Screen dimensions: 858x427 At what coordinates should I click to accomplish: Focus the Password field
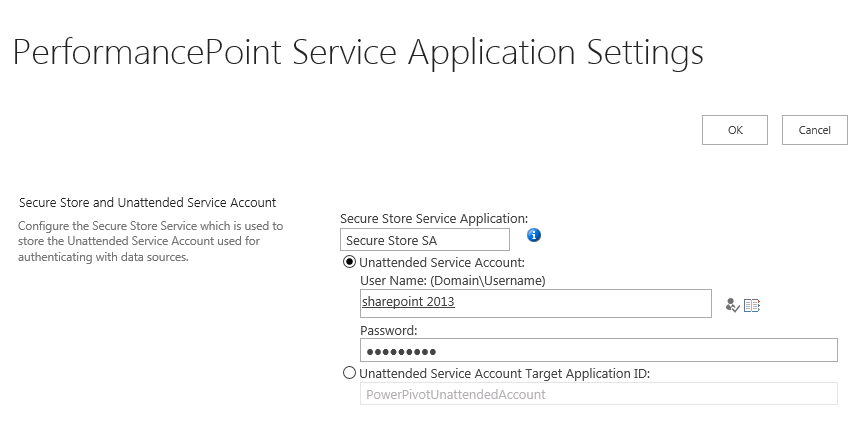597,350
